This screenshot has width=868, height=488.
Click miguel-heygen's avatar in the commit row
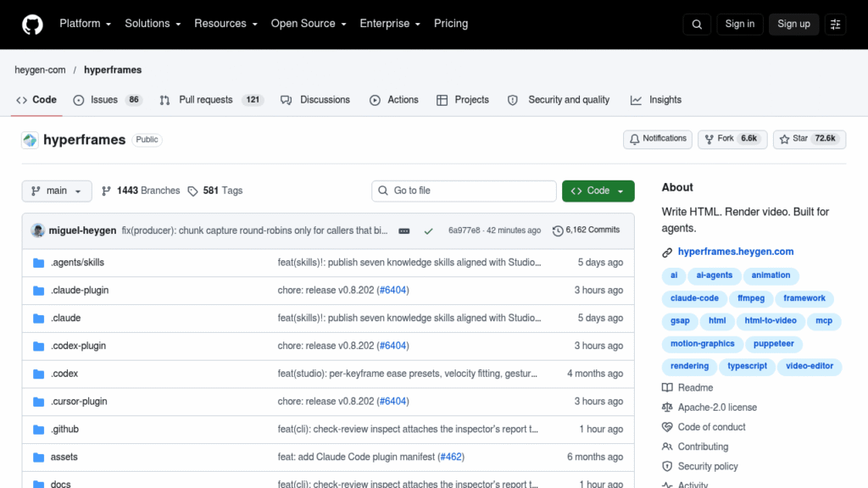tap(37, 230)
